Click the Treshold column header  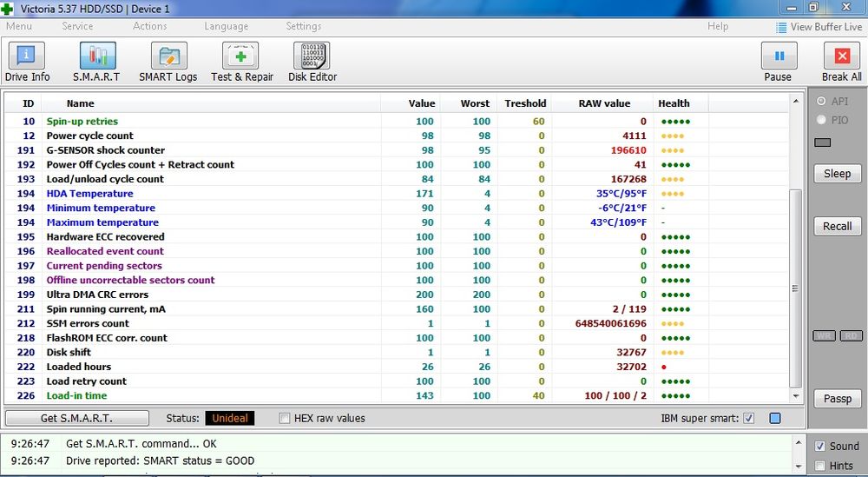pyautogui.click(x=525, y=103)
